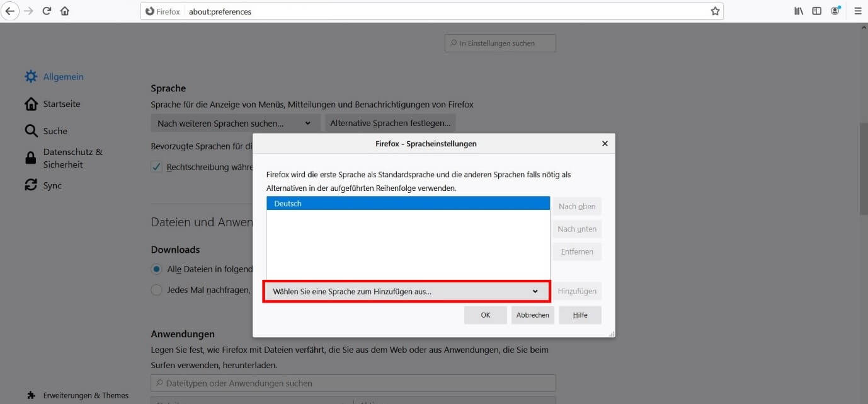
Task: Click the 'Sprache' section heading
Action: pos(168,88)
